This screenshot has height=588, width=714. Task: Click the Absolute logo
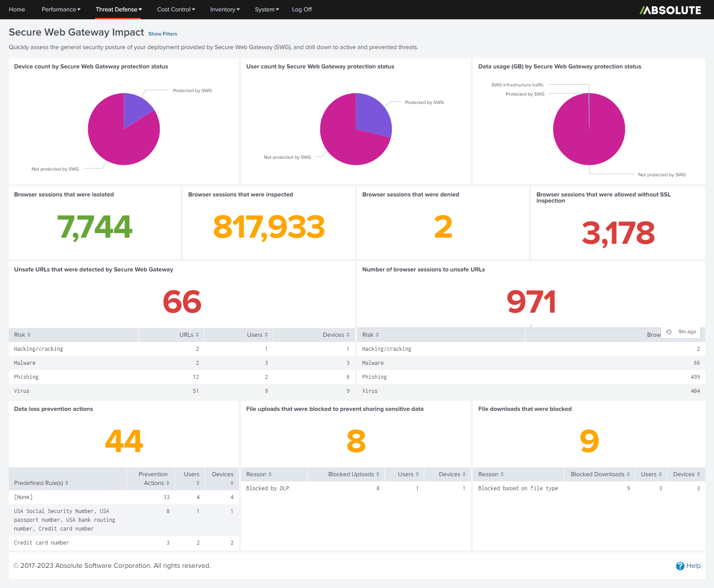pyautogui.click(x=670, y=10)
